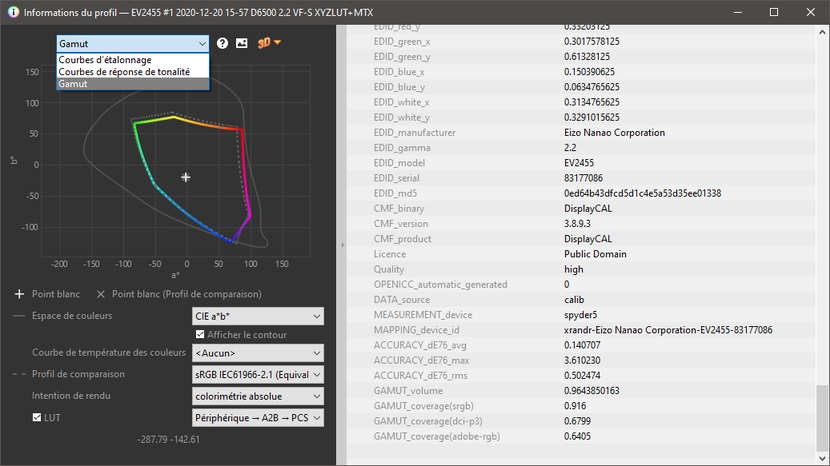Expand the Courbe de température des couleurs dropdown
Screen dimensions: 830x466
(259, 353)
